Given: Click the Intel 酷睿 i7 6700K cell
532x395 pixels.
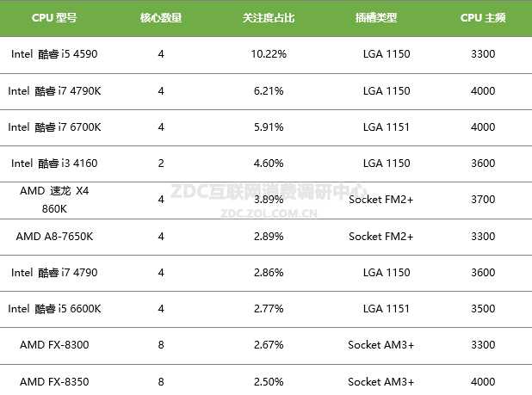Looking at the screenshot, I should pos(54,127).
